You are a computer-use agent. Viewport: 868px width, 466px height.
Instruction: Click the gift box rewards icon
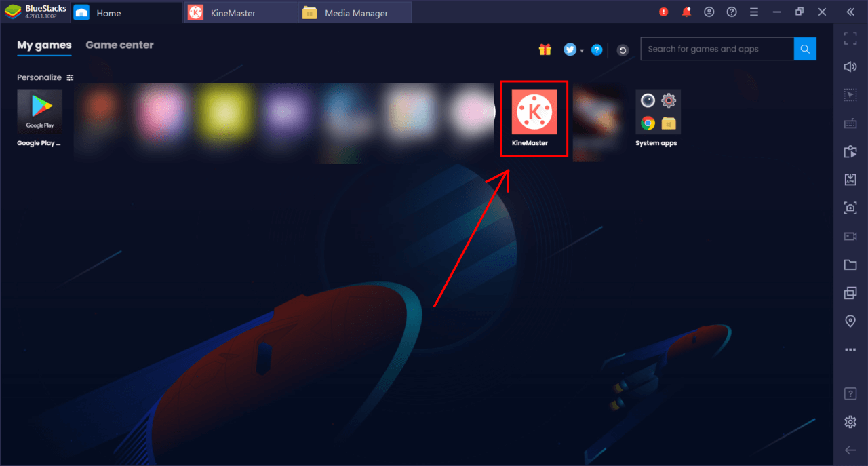[x=545, y=50]
